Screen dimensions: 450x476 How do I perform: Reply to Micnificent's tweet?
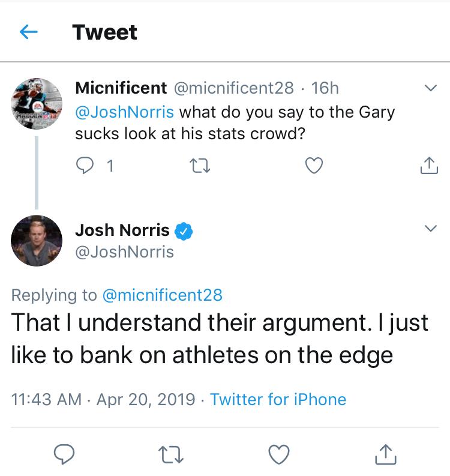(x=85, y=166)
